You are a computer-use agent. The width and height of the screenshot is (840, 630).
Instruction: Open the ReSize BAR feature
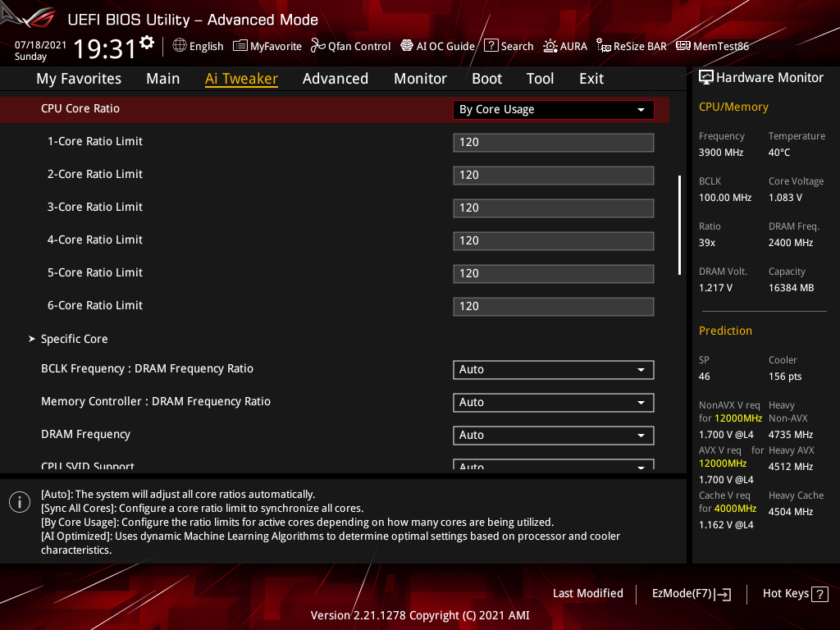[x=631, y=46]
